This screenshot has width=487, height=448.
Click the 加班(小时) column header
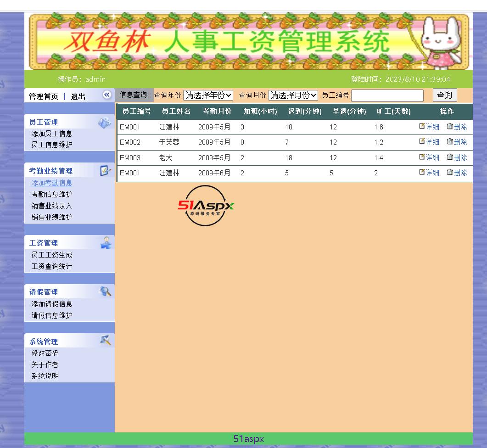point(260,111)
